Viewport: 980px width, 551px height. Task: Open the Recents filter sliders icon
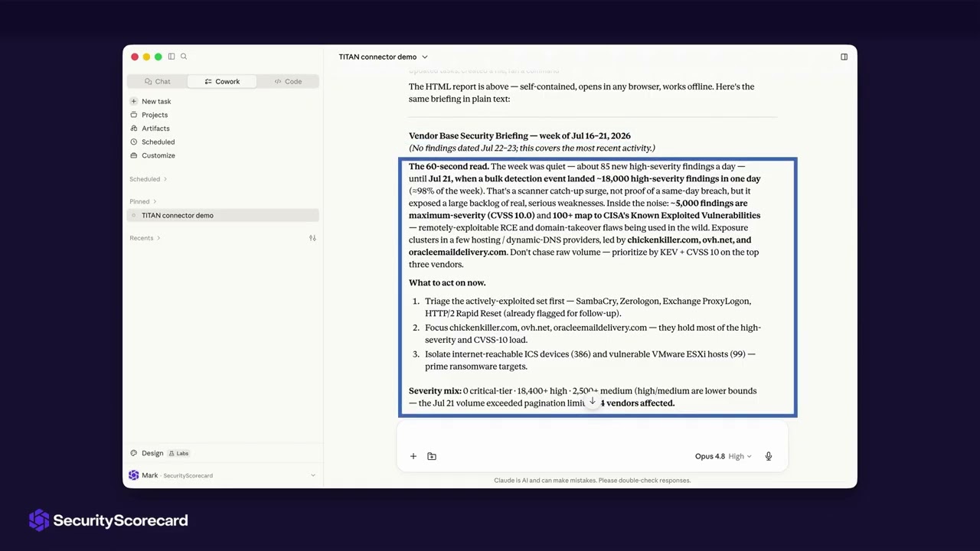click(x=312, y=238)
